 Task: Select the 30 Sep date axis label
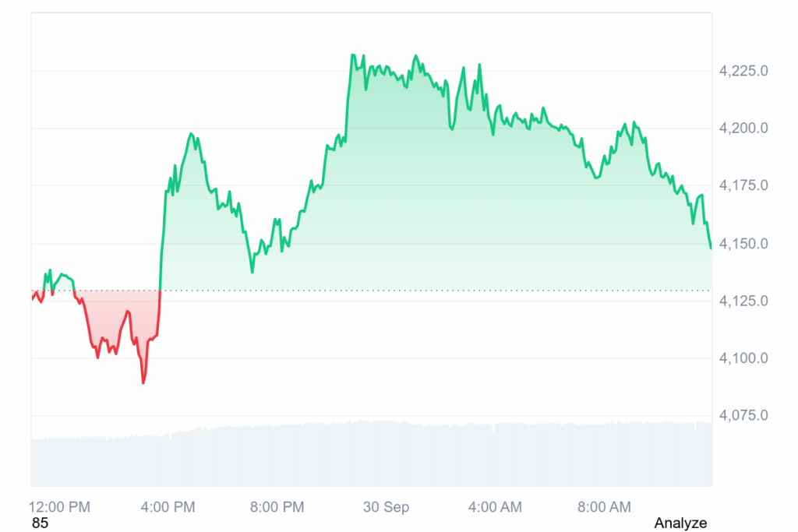point(386,507)
